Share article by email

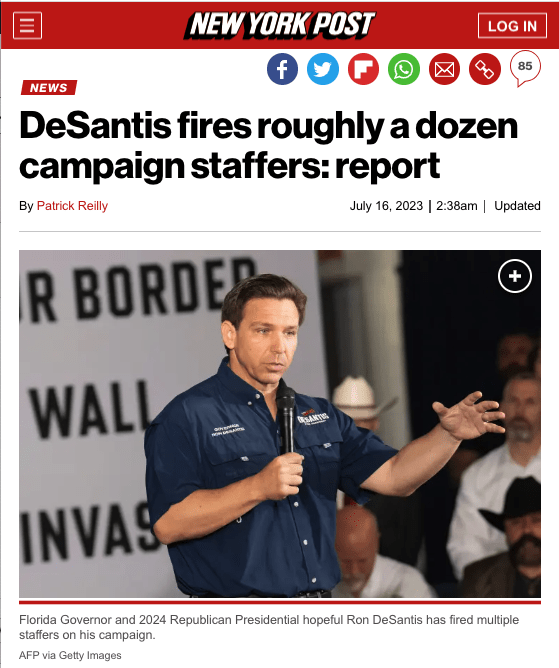click(x=444, y=69)
